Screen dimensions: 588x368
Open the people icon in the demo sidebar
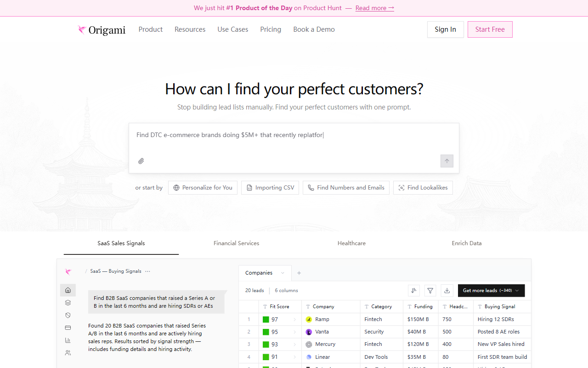click(x=68, y=353)
